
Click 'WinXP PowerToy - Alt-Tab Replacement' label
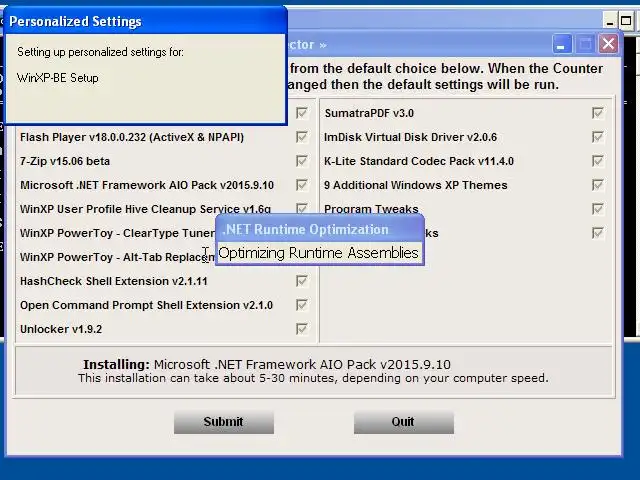117,257
